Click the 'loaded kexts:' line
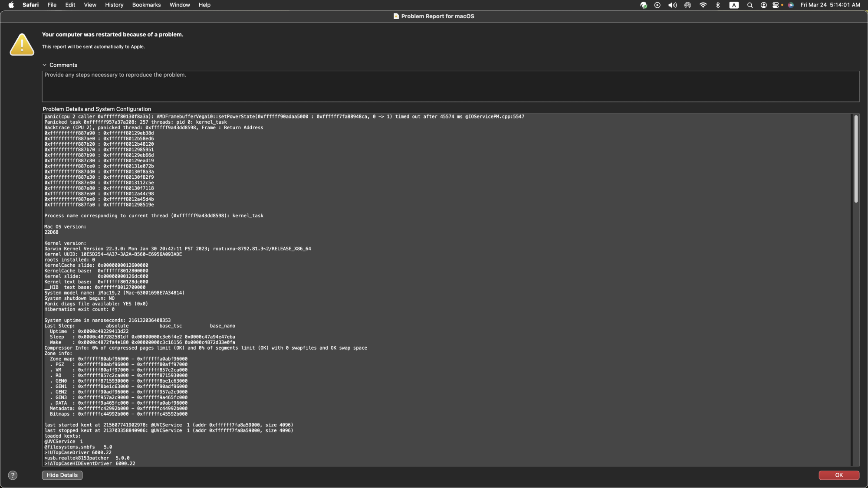This screenshot has width=868, height=488. pos(62,436)
